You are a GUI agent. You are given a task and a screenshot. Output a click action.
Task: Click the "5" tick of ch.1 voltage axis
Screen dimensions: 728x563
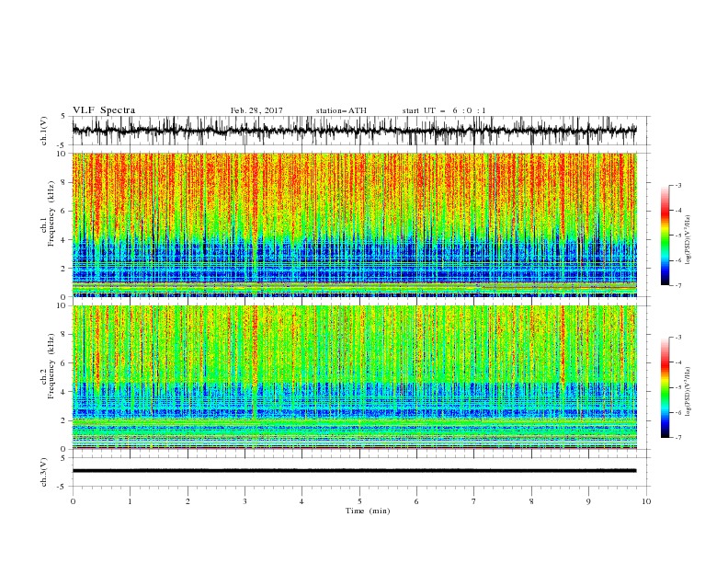[x=65, y=117]
